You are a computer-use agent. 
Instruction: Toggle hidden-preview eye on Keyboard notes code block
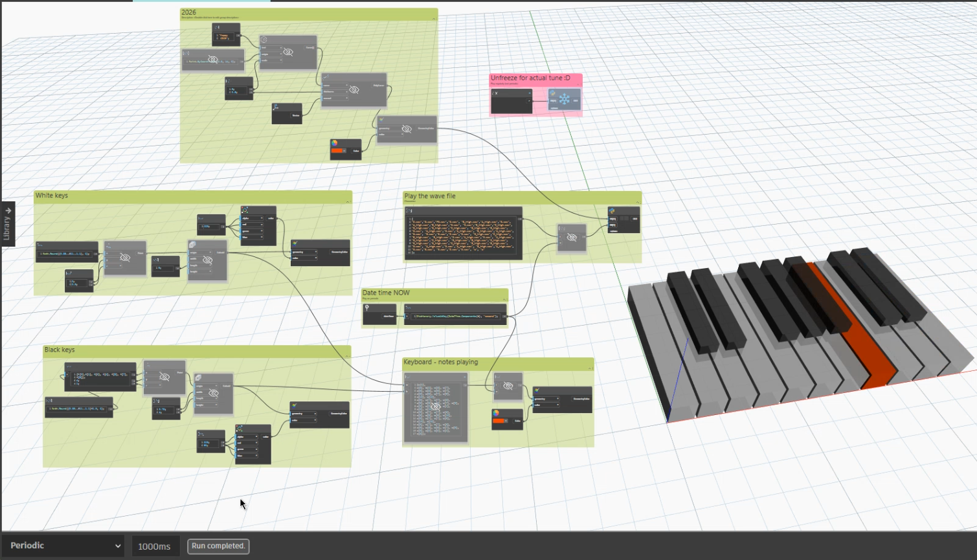[435, 407]
